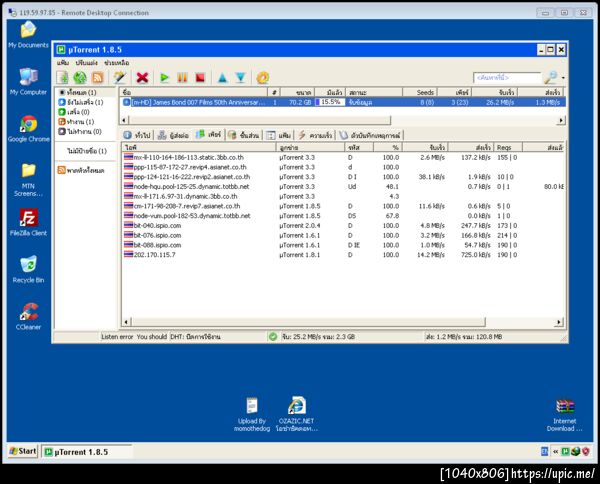This screenshot has height=484, width=600.
Task: Open the CCleaner desktop icon
Action: coord(28,317)
